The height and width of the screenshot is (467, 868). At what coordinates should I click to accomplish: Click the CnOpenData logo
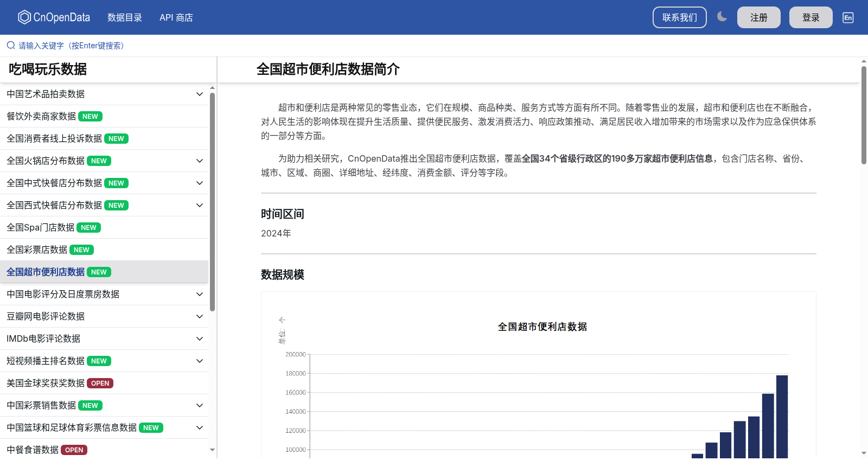click(54, 17)
